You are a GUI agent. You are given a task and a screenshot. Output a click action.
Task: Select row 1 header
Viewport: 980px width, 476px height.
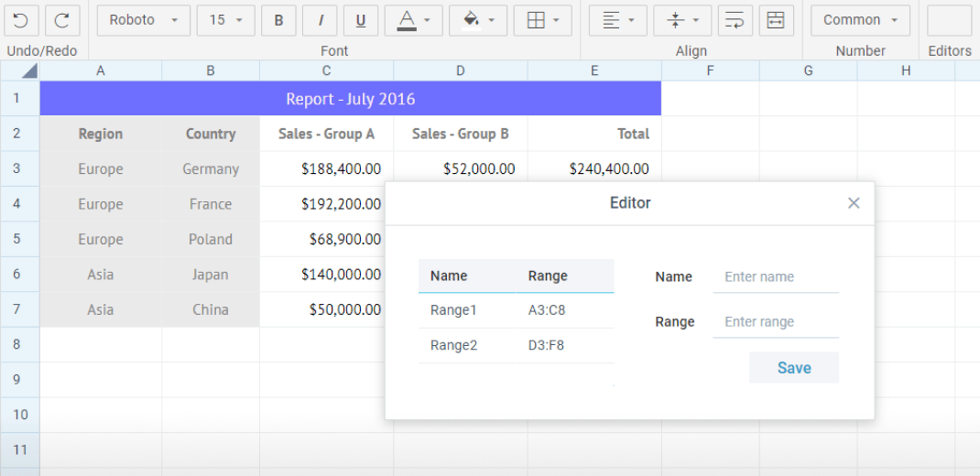20,99
